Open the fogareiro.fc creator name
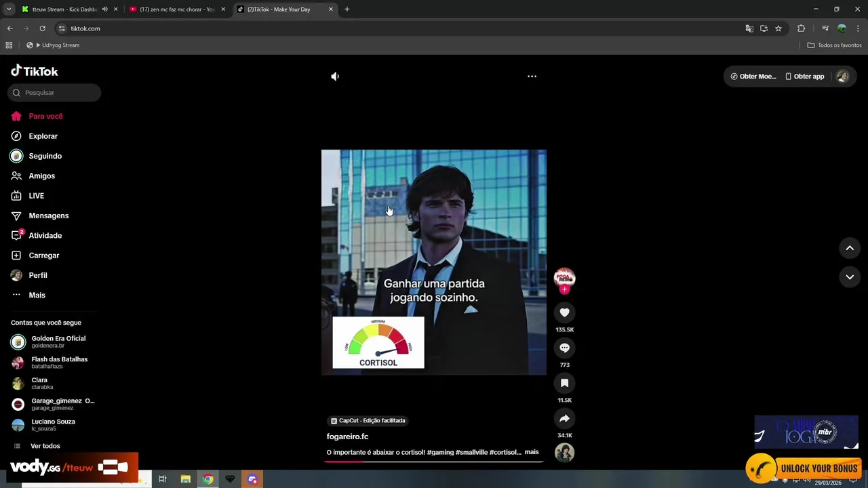 tap(347, 436)
